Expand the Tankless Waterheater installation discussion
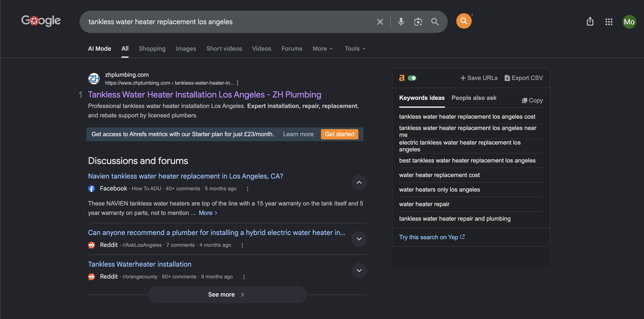The height and width of the screenshot is (319, 644). pos(359,270)
